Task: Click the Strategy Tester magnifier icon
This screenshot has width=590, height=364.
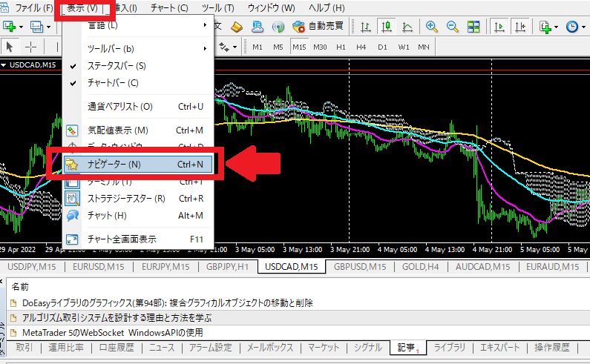Action: (72, 199)
